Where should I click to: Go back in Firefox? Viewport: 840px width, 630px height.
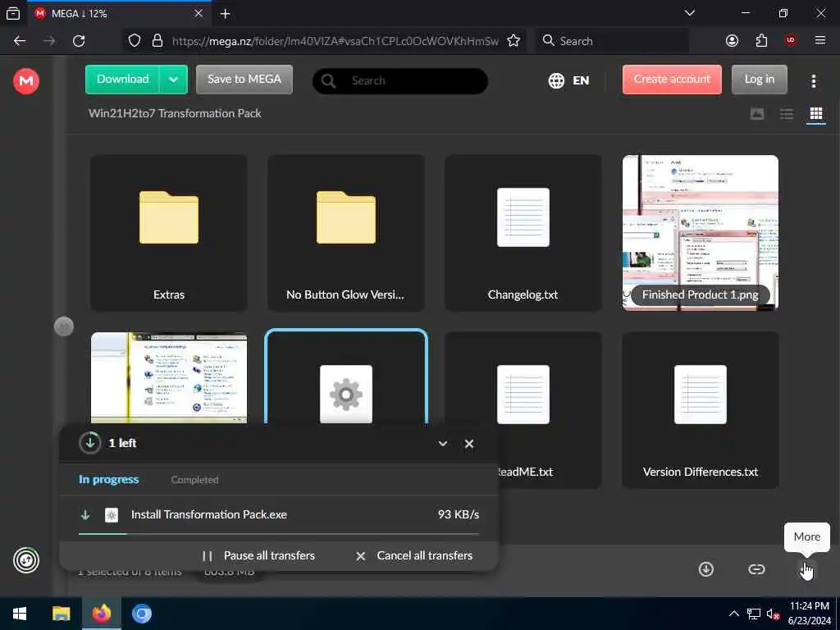point(20,41)
